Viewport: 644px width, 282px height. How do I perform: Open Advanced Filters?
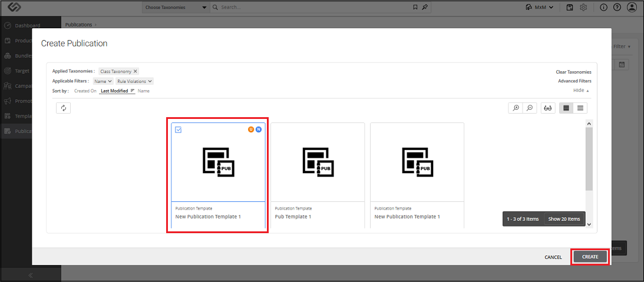pos(574,81)
